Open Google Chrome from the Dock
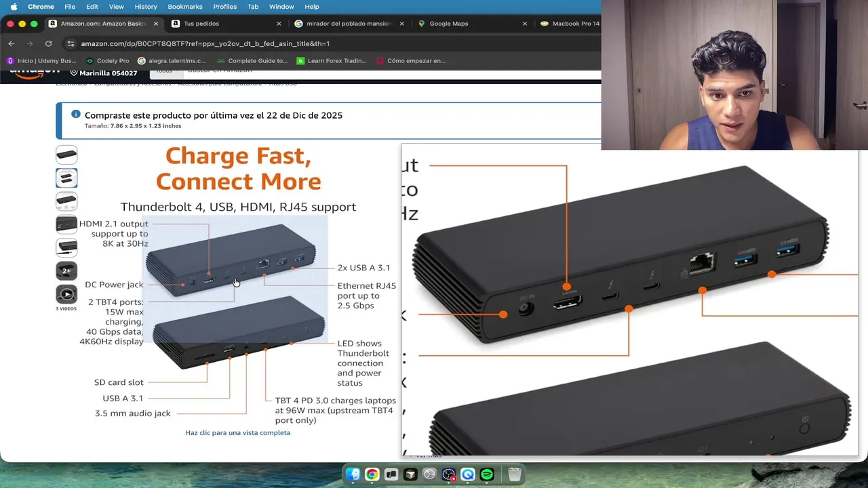Viewport: 868px width, 488px height. click(372, 474)
